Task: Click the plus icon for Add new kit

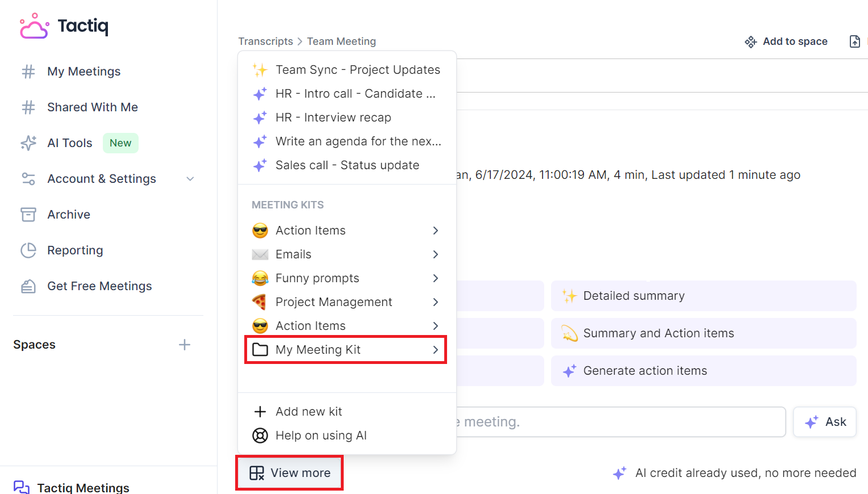Action: (x=260, y=412)
